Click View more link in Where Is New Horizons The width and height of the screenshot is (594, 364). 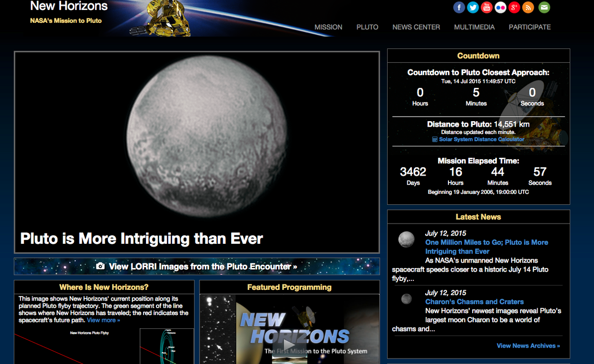coord(103,320)
